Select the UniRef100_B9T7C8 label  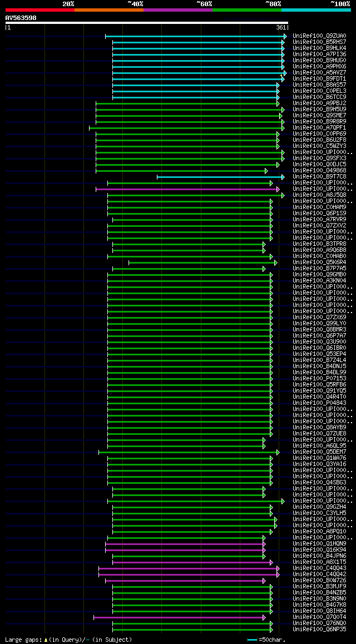[319, 177]
